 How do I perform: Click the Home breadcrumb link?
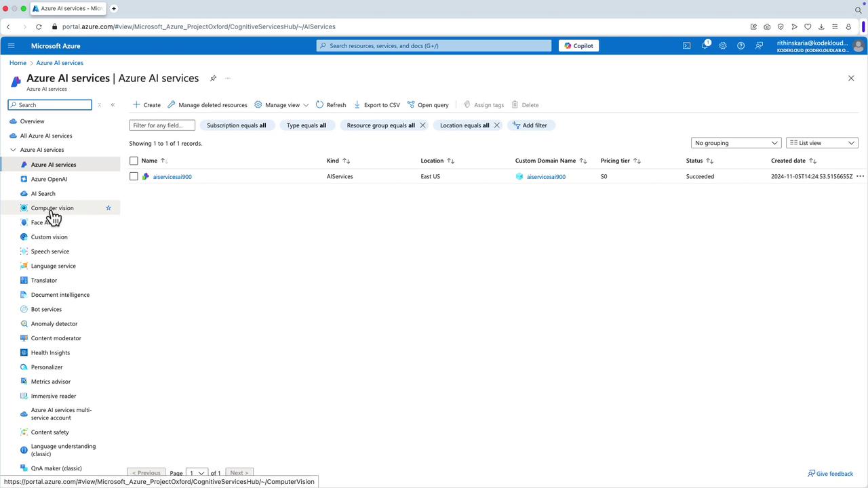(18, 63)
